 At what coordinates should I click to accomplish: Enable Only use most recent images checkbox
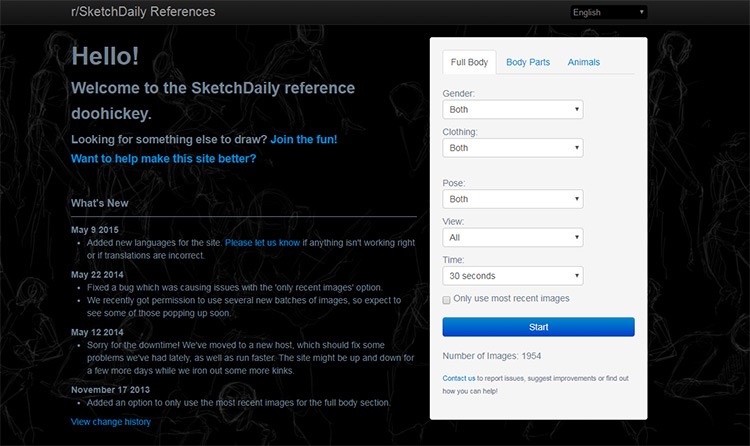click(446, 300)
